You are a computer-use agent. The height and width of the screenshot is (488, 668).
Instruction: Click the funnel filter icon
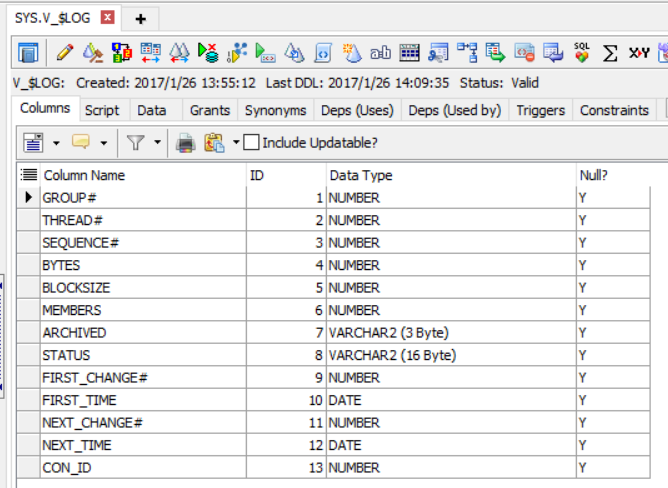click(x=135, y=142)
